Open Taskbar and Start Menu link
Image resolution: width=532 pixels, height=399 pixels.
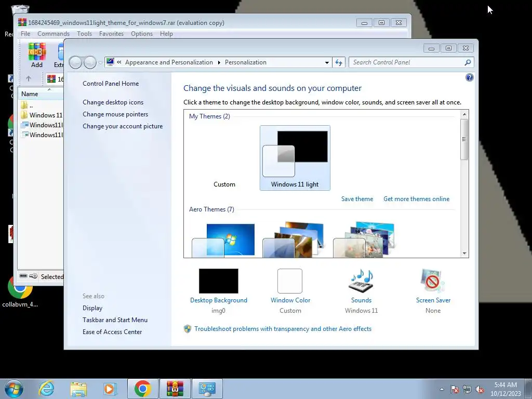click(115, 320)
